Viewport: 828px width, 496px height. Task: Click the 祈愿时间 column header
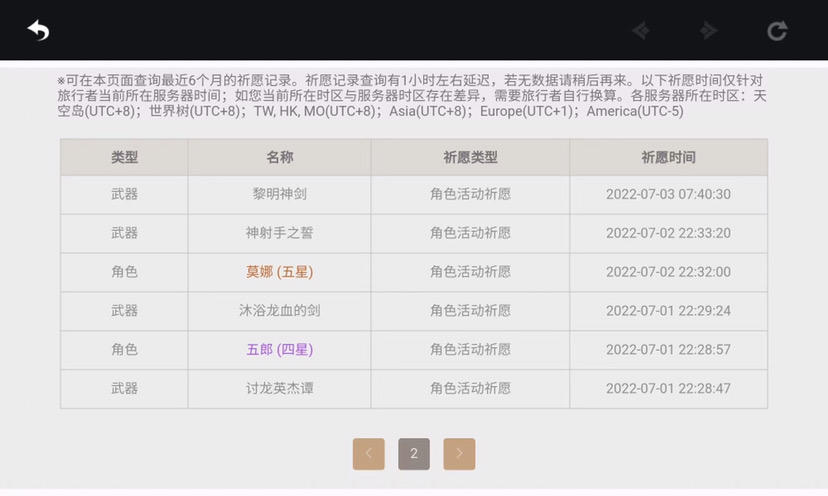(x=669, y=157)
